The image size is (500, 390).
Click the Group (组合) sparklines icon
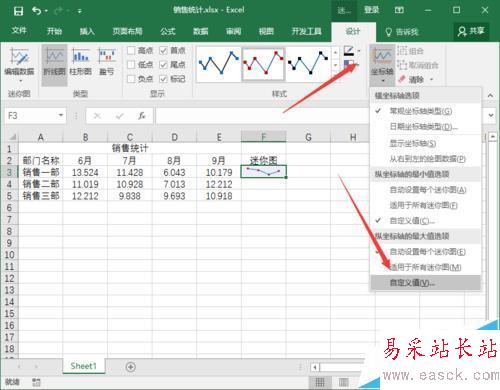[x=402, y=51]
